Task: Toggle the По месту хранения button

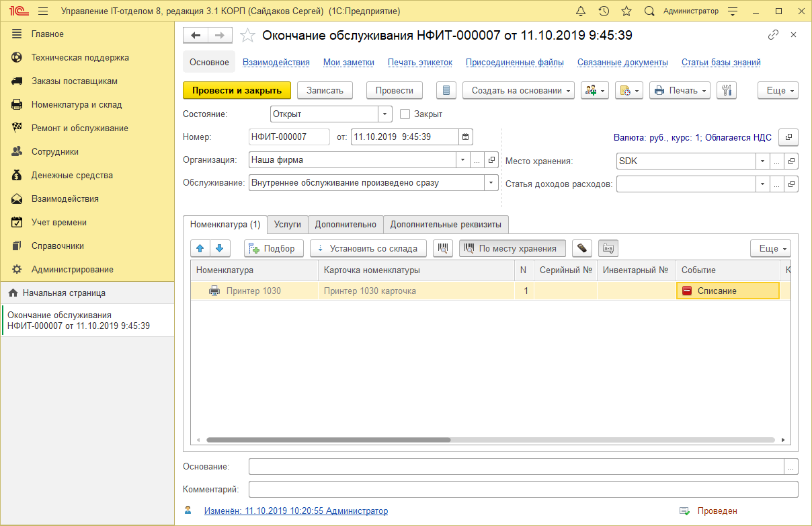Action: click(x=512, y=248)
